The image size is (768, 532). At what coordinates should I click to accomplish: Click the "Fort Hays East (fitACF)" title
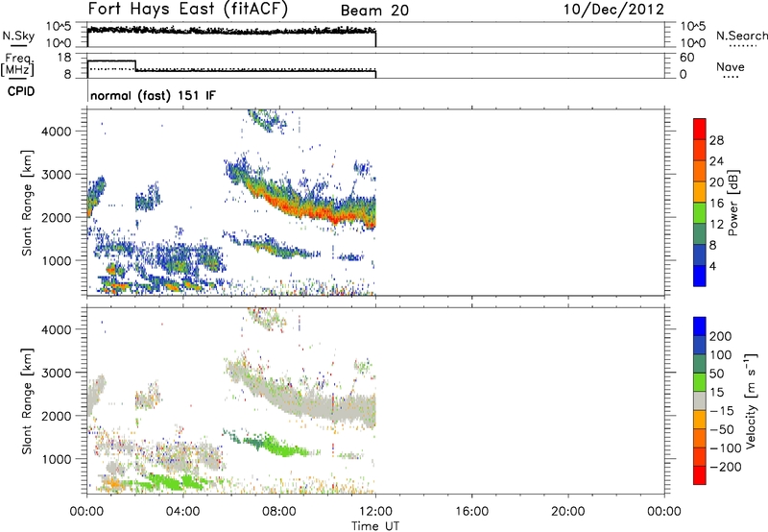click(x=188, y=9)
